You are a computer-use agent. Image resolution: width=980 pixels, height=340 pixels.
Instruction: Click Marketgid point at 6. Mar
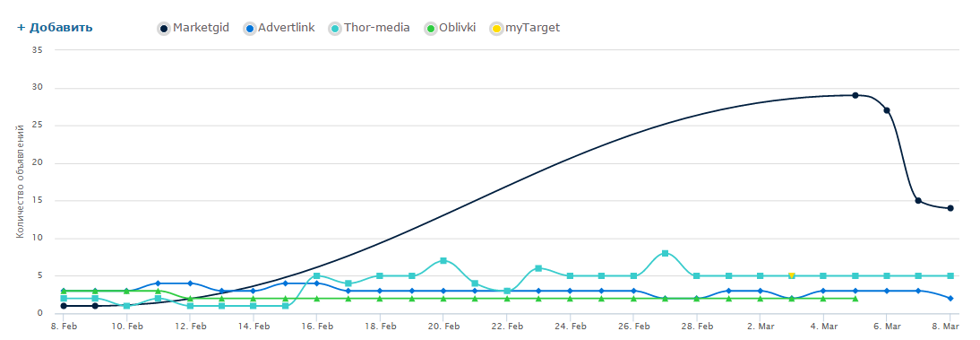click(886, 110)
